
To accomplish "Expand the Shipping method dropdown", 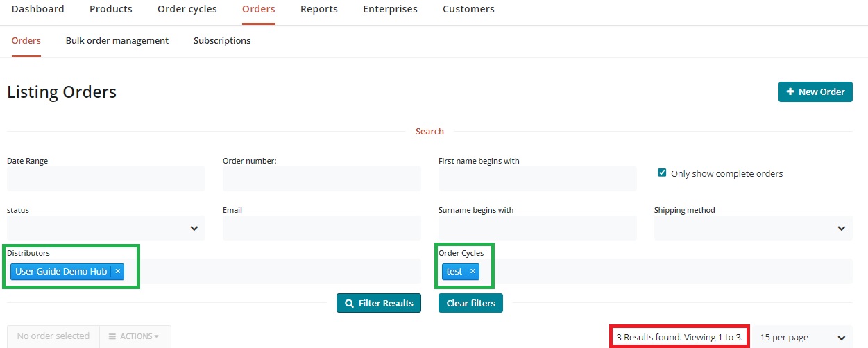I will click(753, 228).
